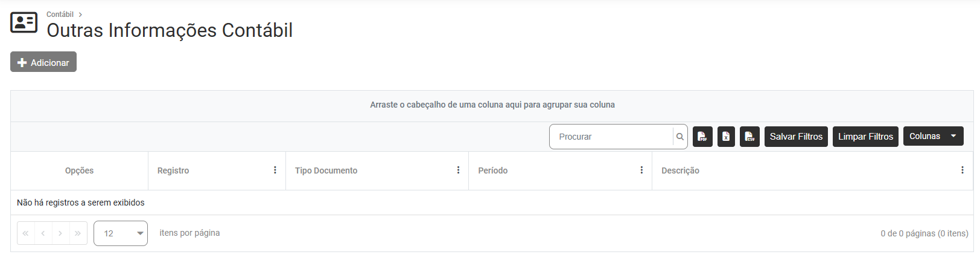Viewport: 980px width, 266px height.
Task: Open the Descrição column options menu
Action: [x=962, y=170]
